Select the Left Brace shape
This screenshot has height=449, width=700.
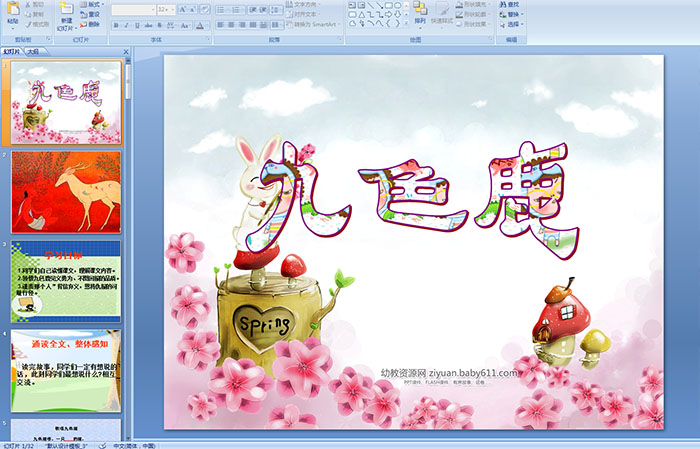(388, 24)
